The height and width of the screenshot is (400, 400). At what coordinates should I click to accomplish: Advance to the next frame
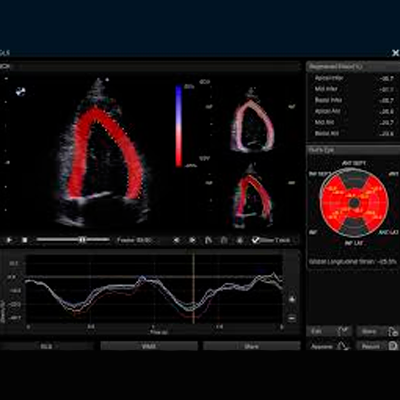[192, 240]
